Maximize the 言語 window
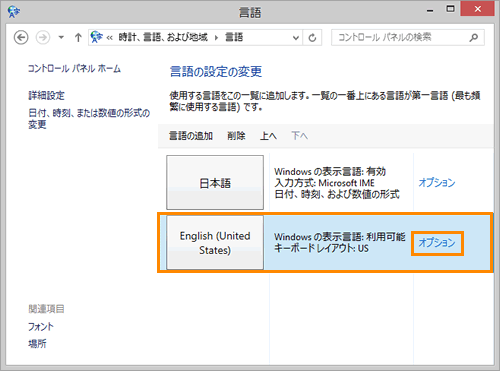The image size is (500, 371). pos(450,9)
